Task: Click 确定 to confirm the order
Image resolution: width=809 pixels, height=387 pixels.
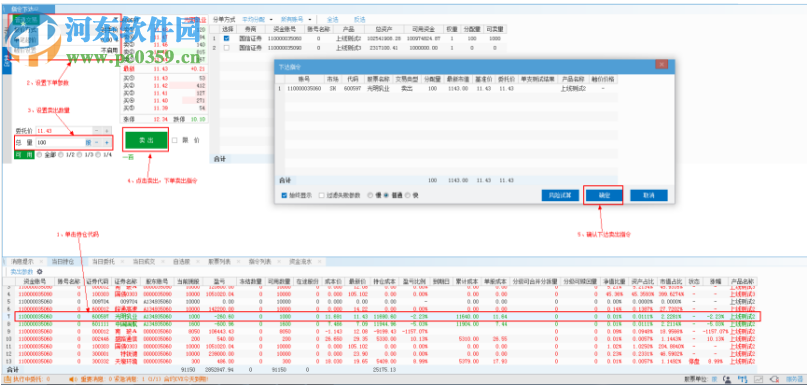Action: point(604,196)
